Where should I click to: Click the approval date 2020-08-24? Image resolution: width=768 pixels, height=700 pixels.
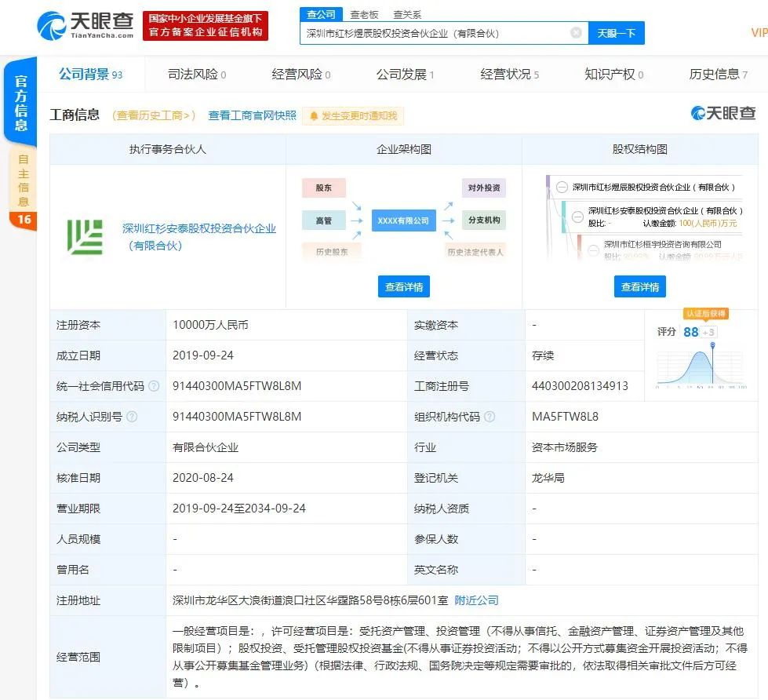tap(203, 478)
